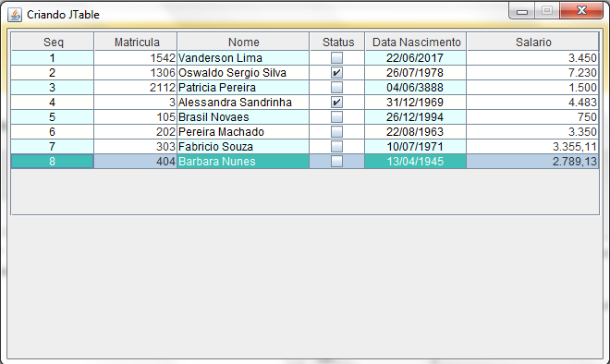Uncheck Status for Alessandra Sandrinha

337,103
